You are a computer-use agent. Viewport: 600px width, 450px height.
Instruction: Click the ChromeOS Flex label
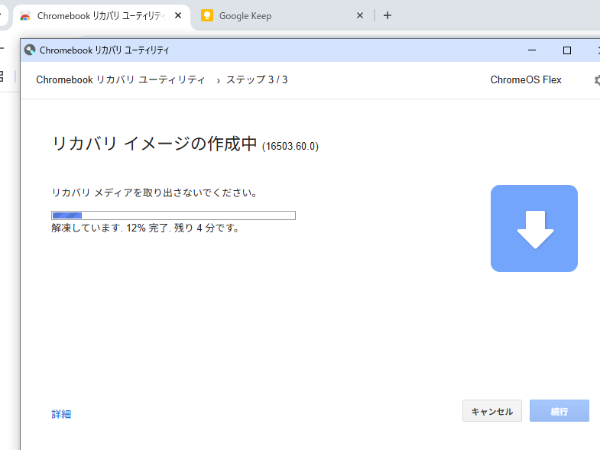coord(526,80)
